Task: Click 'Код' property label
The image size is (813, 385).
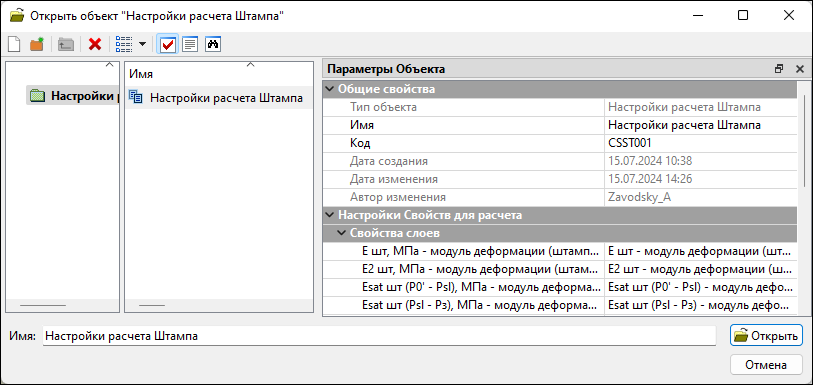Action: coord(360,143)
